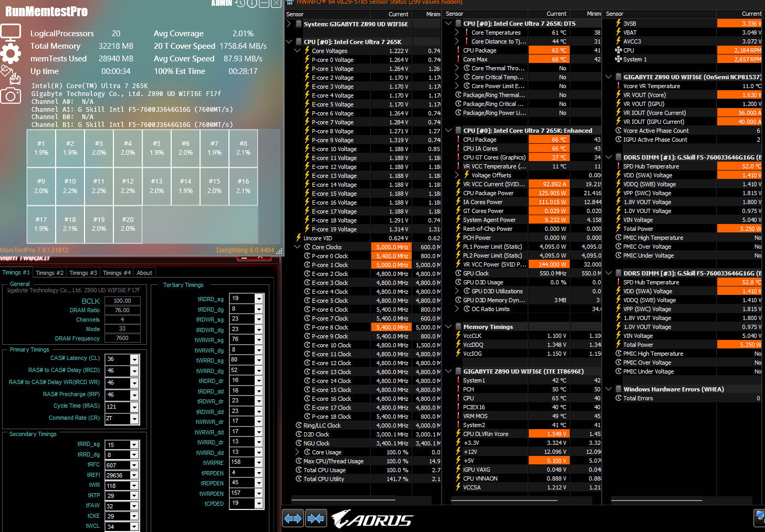Viewport: 765px width, 532px height.
Task: Expand the OC Ratio Limits group
Action: (457, 309)
